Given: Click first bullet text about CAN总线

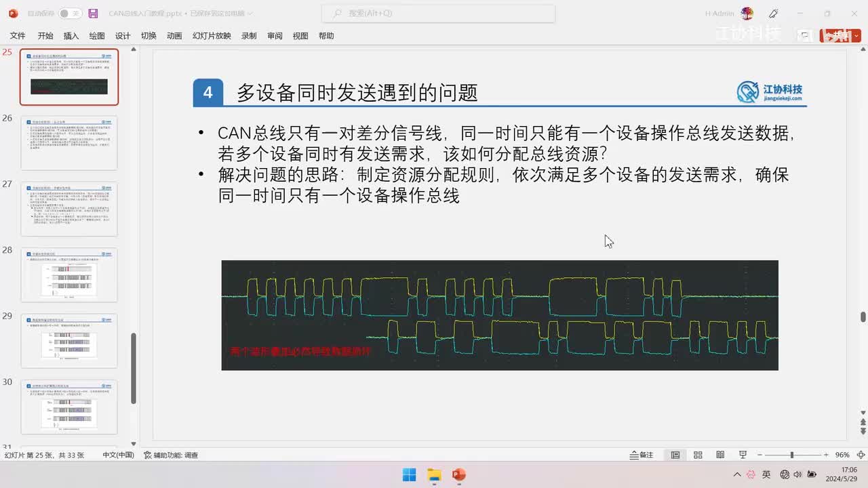Looking at the screenshot, I should pyautogui.click(x=505, y=143).
